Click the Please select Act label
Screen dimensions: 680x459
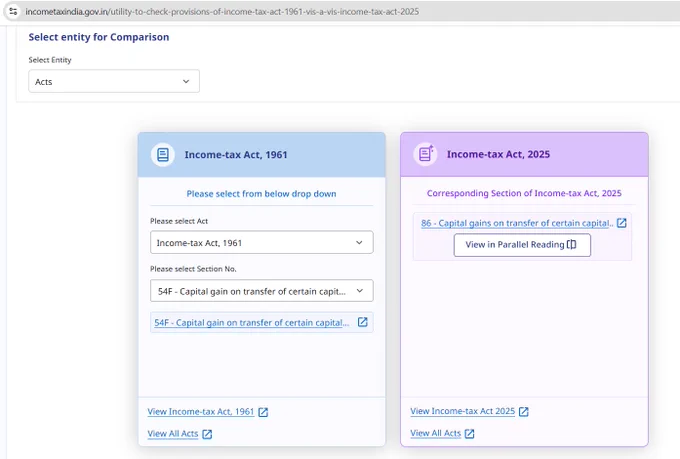179,221
